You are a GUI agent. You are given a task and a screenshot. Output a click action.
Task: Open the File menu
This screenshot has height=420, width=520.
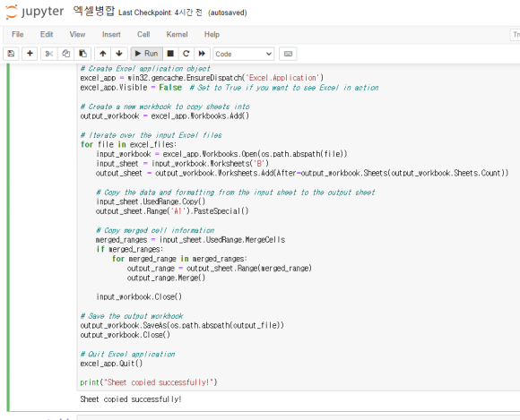pyautogui.click(x=18, y=34)
